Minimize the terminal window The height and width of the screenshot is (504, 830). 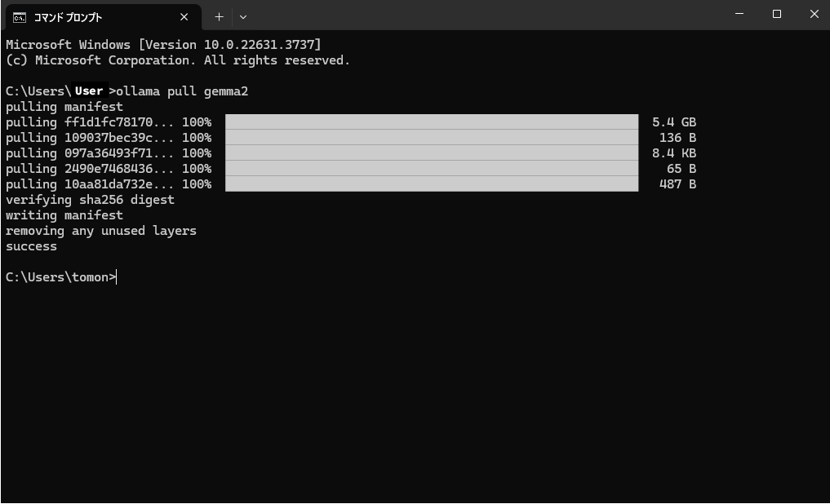tap(739, 15)
